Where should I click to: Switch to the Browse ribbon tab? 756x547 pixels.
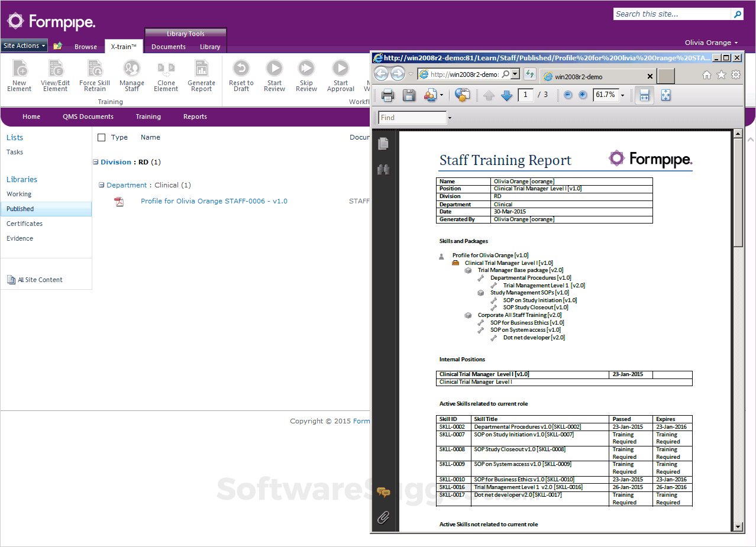[x=86, y=47]
